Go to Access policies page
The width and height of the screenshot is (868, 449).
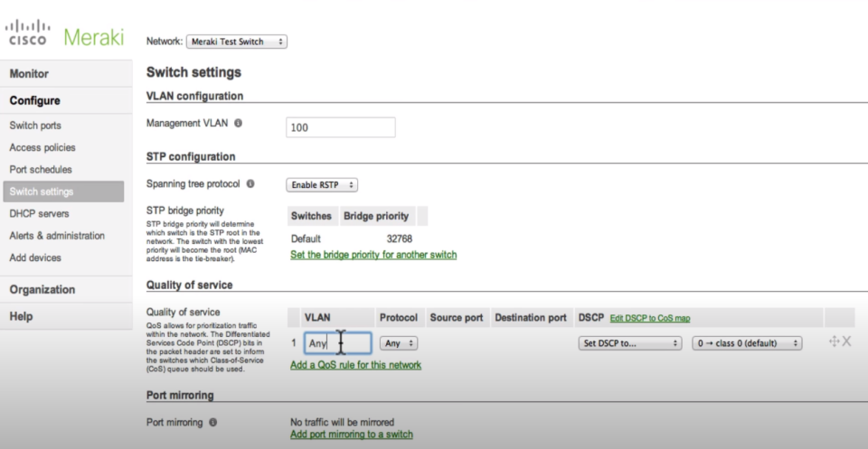pos(42,147)
